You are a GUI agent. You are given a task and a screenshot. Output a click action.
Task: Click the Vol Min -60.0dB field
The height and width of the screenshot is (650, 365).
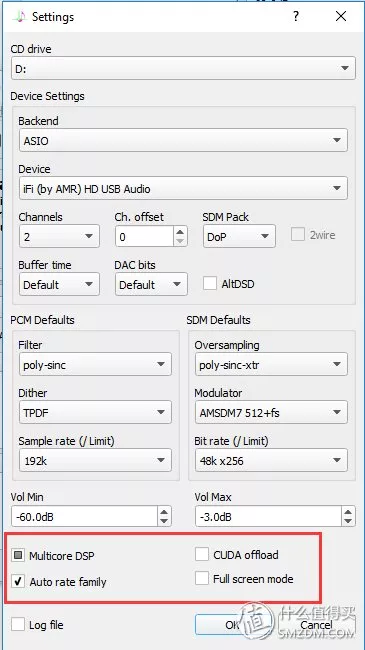tap(84, 517)
